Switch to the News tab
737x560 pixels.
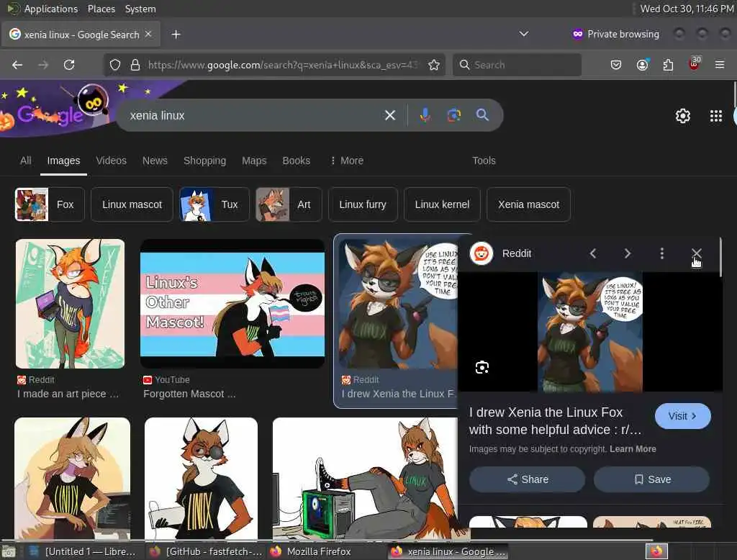[x=155, y=161]
